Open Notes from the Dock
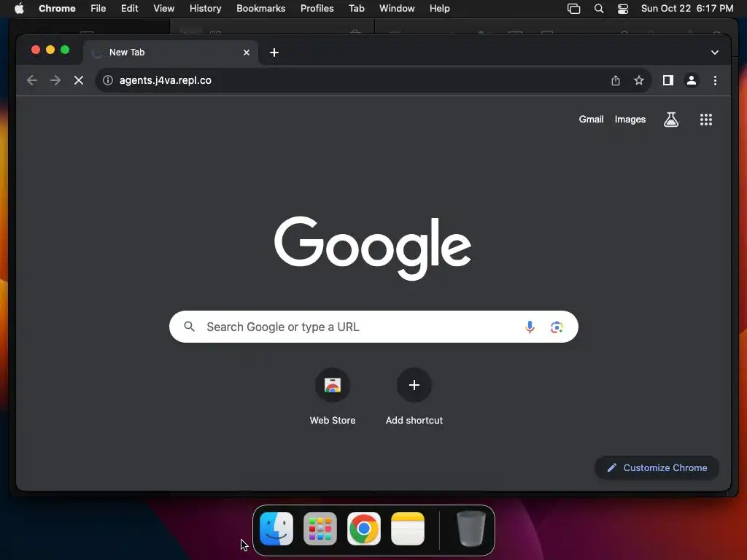 tap(408, 529)
